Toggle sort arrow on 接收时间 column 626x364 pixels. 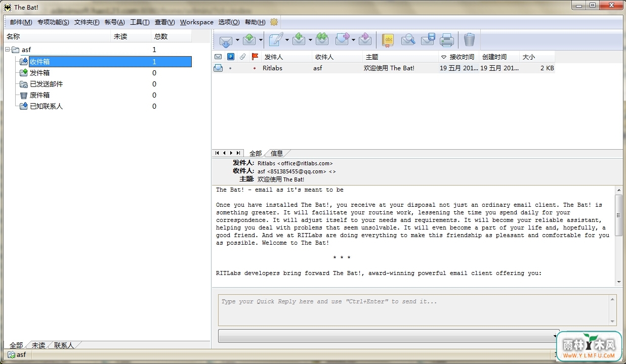click(444, 57)
